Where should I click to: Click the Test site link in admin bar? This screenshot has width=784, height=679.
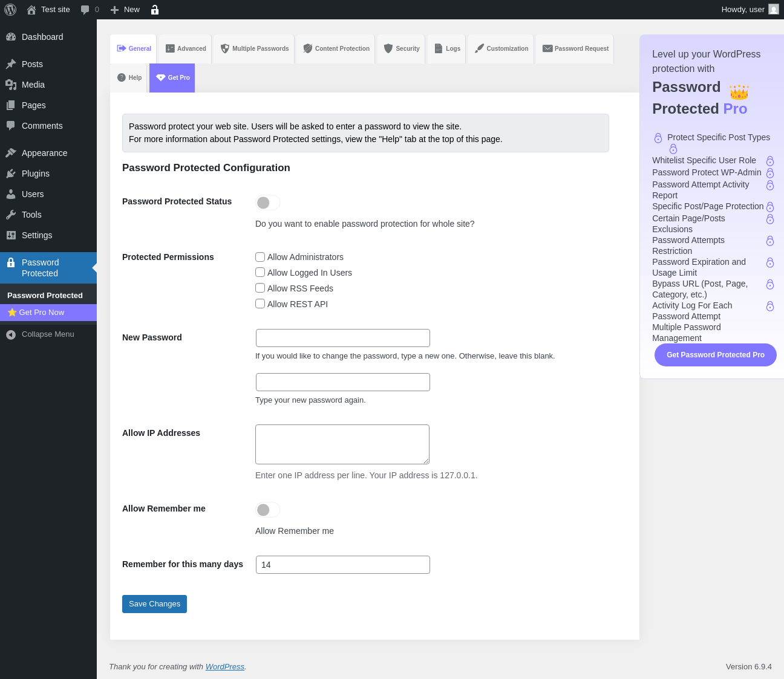tap(48, 10)
